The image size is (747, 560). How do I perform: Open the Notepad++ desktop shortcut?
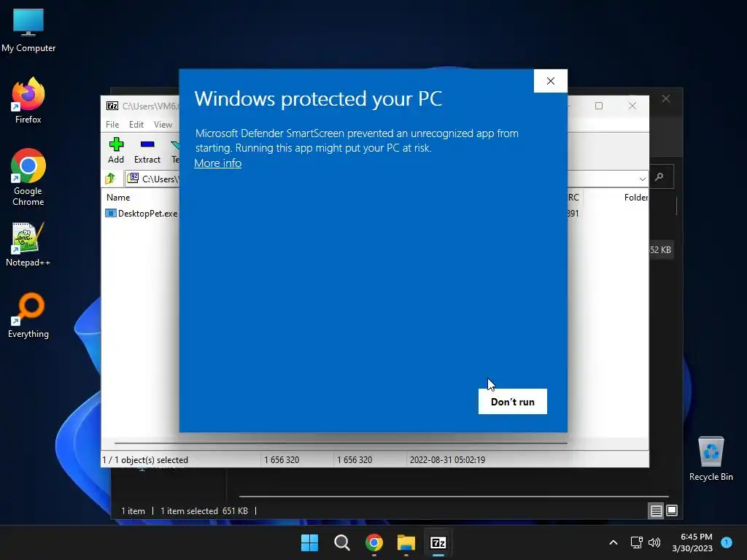coord(28,244)
